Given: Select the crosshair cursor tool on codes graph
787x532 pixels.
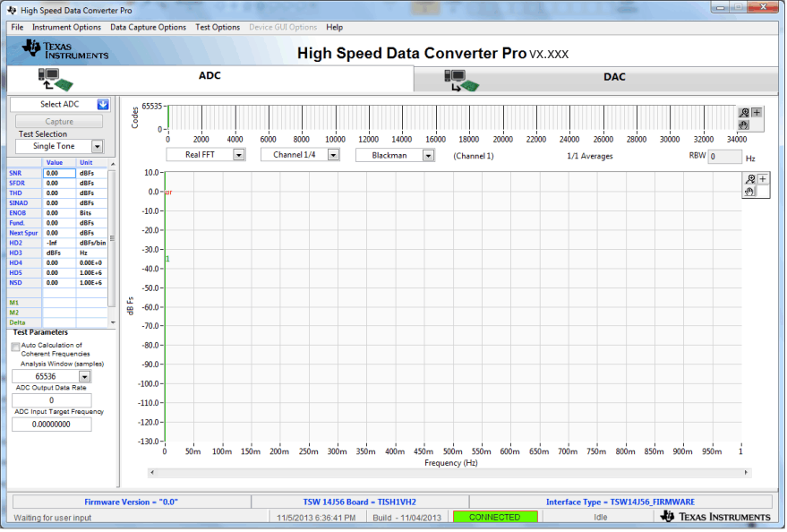Looking at the screenshot, I should point(757,113).
